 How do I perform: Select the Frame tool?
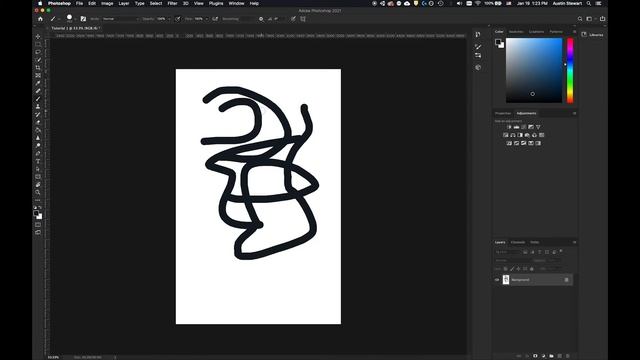pos(38,76)
